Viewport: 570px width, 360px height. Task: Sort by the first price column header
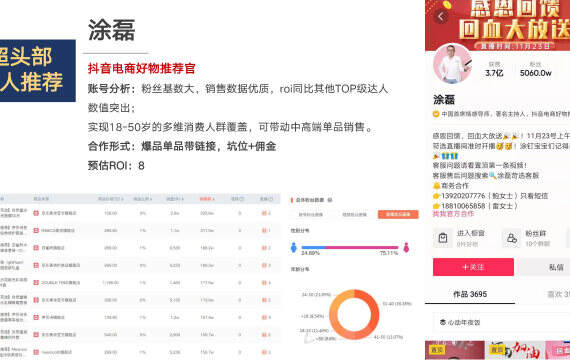(x=111, y=199)
